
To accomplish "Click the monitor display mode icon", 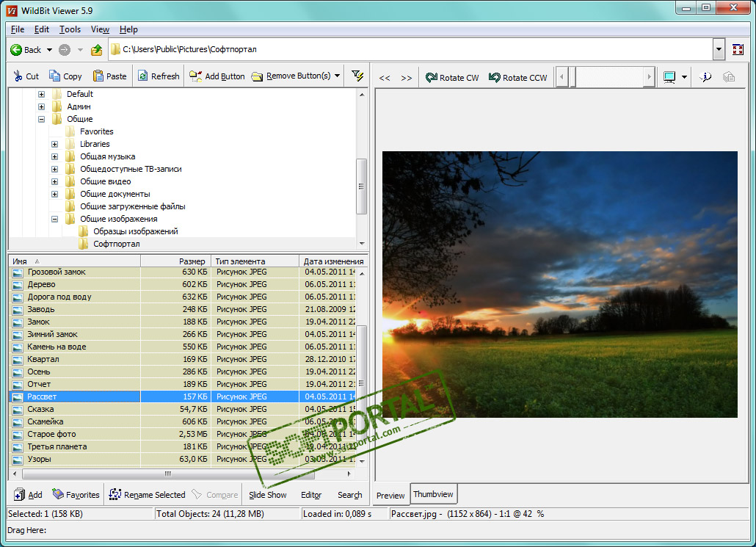I will click(669, 77).
